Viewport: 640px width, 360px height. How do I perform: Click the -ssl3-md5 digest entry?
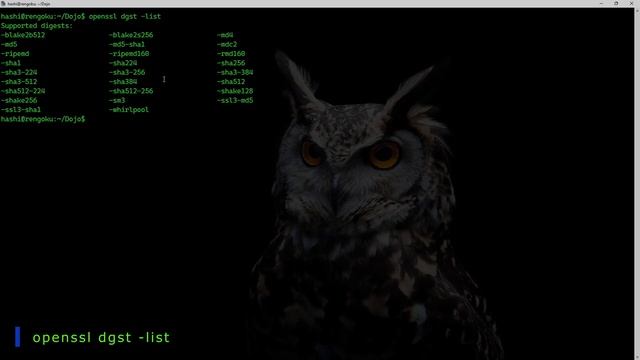[235, 100]
